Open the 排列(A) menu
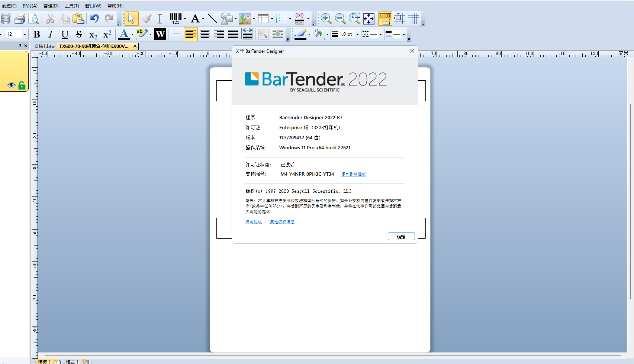The width and height of the screenshot is (634, 364). (30, 6)
